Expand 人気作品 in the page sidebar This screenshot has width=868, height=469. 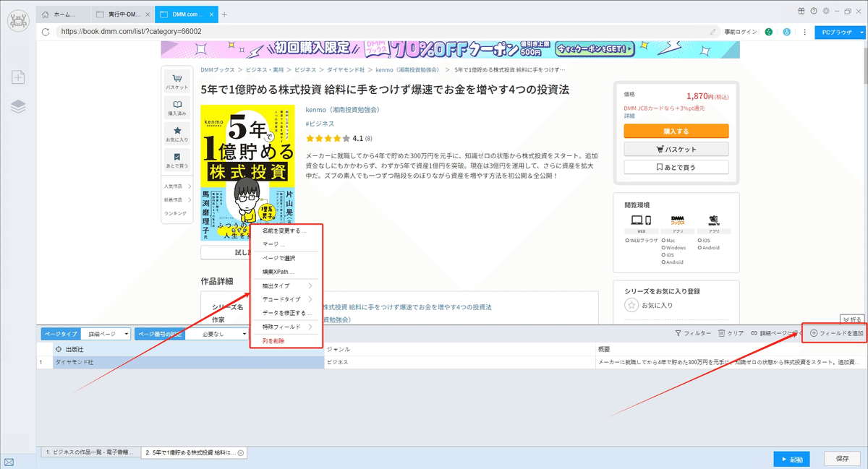pos(176,186)
